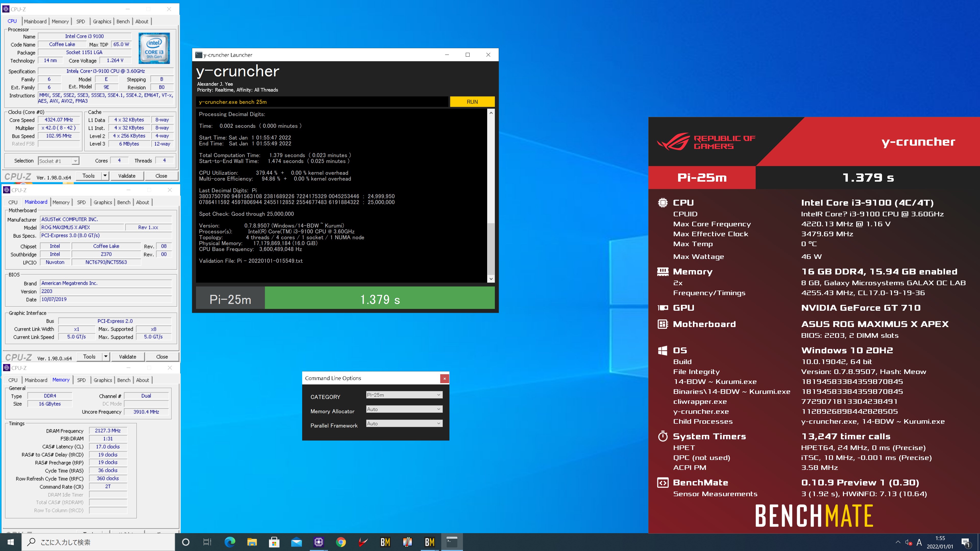Viewport: 980px width, 551px height.
Task: Open SPD tab in Mainboard CPU-Z window
Action: [x=81, y=202]
